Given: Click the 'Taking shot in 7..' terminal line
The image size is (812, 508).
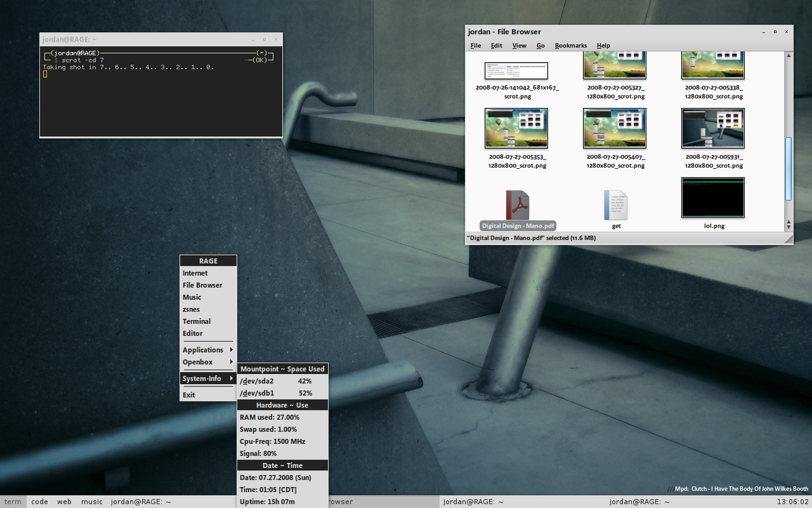Looking at the screenshot, I should pos(129,67).
